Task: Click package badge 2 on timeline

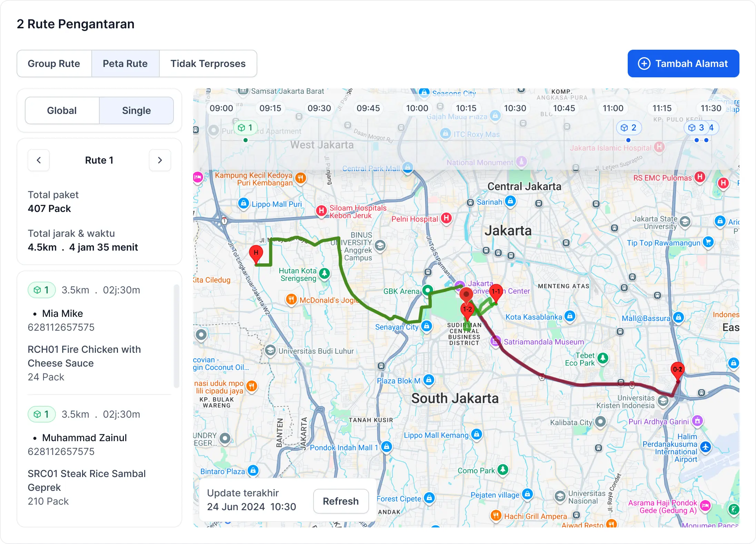Action: 628,128
